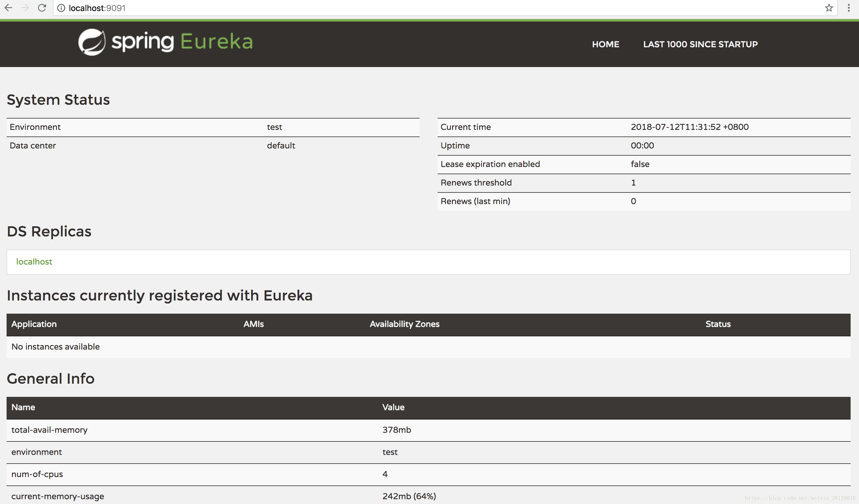
Task: Click the Current time label
Action: click(x=465, y=127)
